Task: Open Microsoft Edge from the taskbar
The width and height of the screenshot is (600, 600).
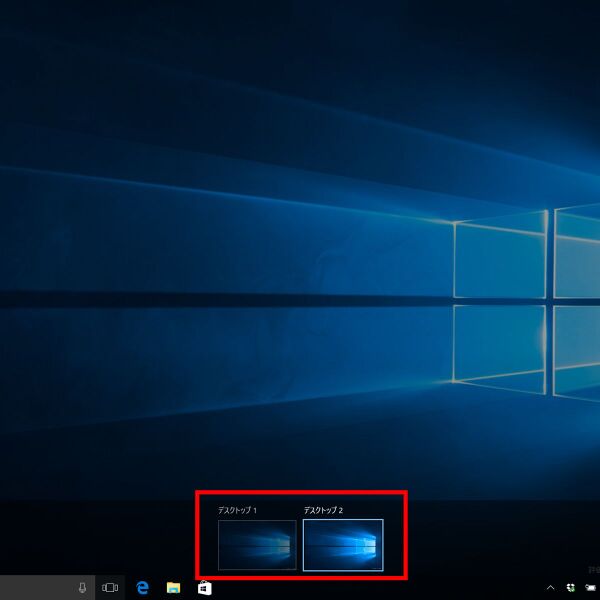Action: pos(142,587)
